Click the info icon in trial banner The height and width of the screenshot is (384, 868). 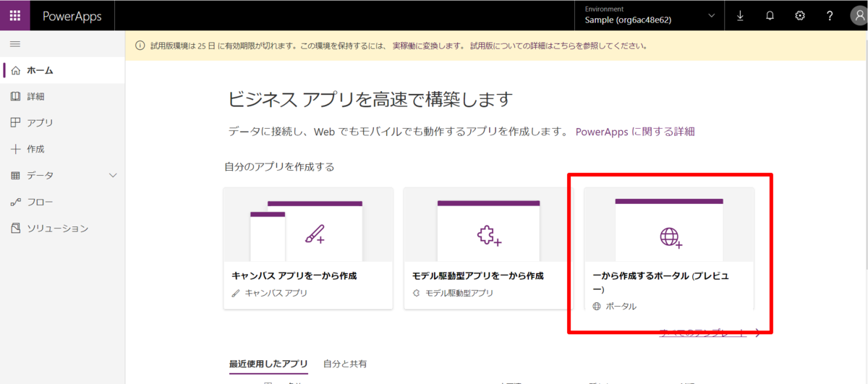139,46
